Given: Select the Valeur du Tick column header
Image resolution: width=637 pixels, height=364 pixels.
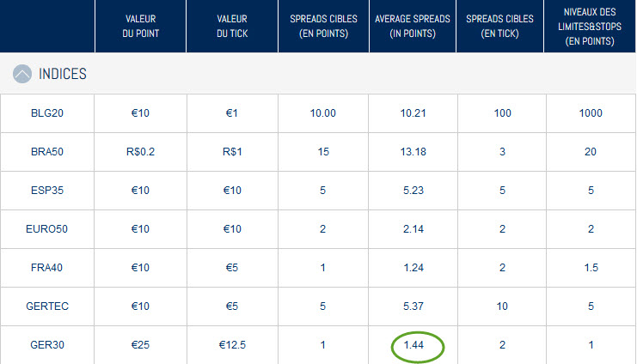Looking at the screenshot, I should point(231,27).
